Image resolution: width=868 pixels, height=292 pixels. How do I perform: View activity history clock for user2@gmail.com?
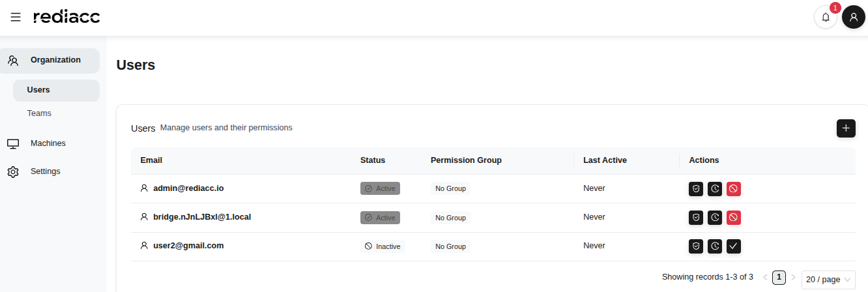[x=715, y=246]
